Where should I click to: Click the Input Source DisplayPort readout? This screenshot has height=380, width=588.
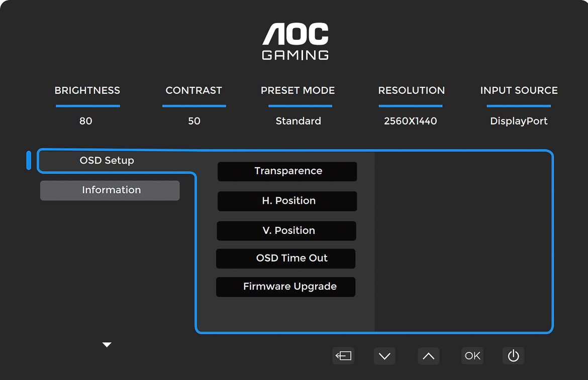[x=519, y=121]
